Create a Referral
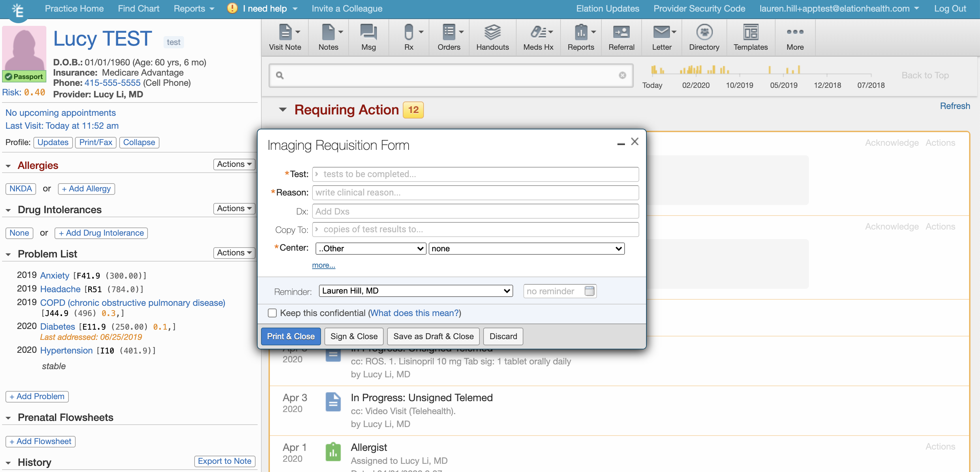The width and height of the screenshot is (980, 472). (x=621, y=37)
